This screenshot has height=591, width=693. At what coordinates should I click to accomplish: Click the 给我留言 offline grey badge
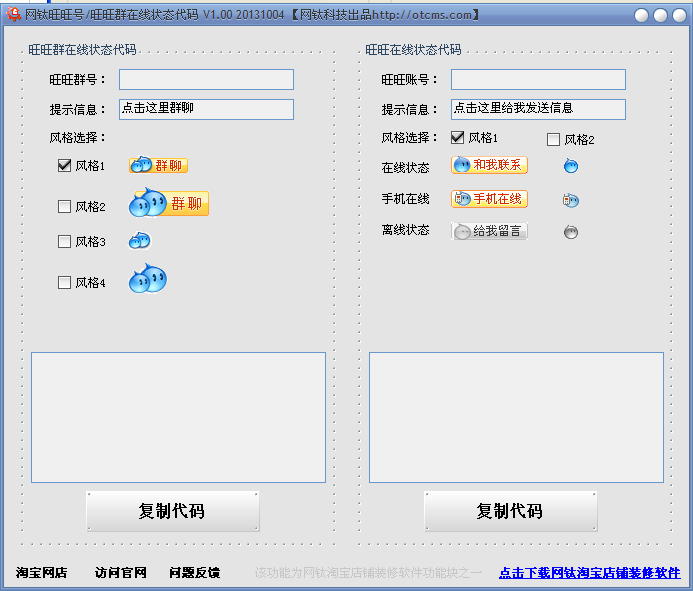[x=489, y=231]
